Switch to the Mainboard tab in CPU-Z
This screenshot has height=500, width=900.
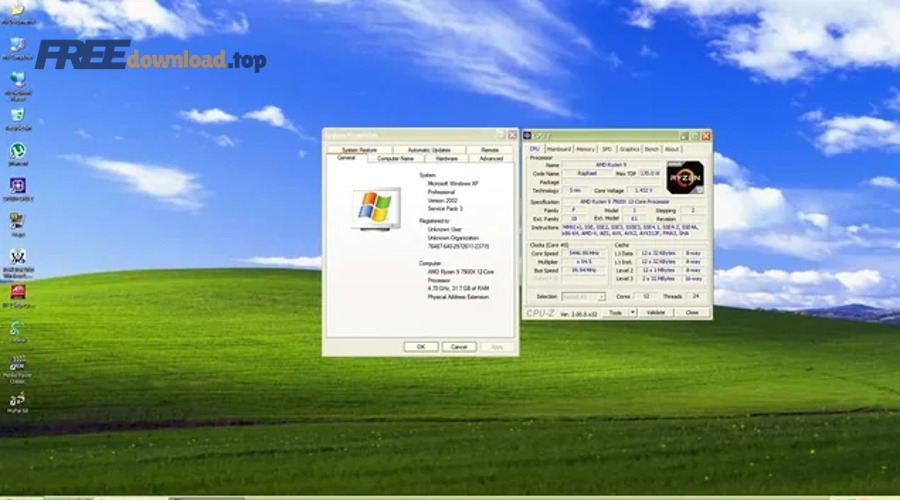[558, 149]
